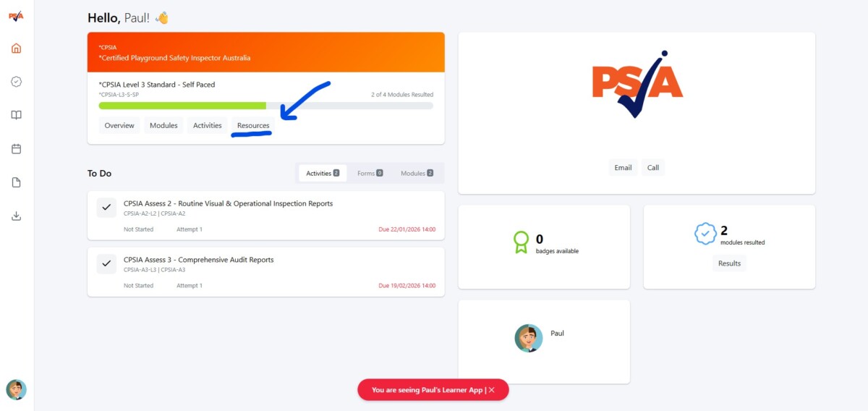This screenshot has height=411, width=868.
Task: Click 'Due 19/02/2026 14:00' date
Action: tap(407, 285)
